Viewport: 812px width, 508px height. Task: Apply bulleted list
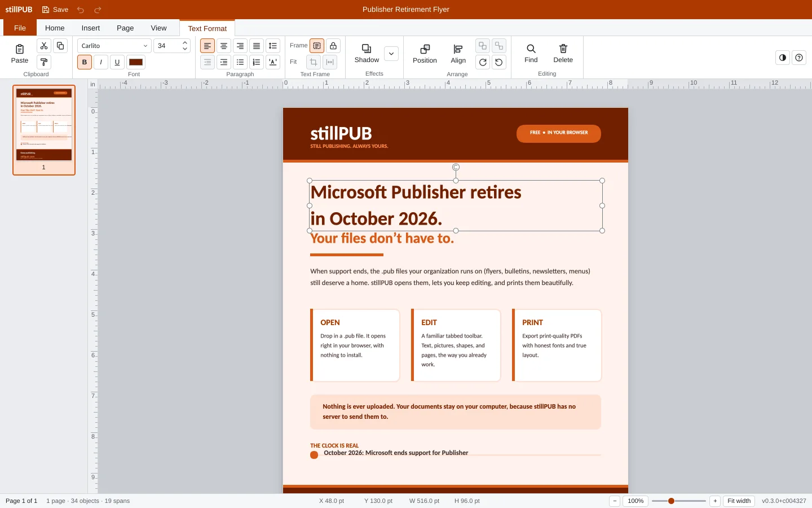tap(240, 62)
